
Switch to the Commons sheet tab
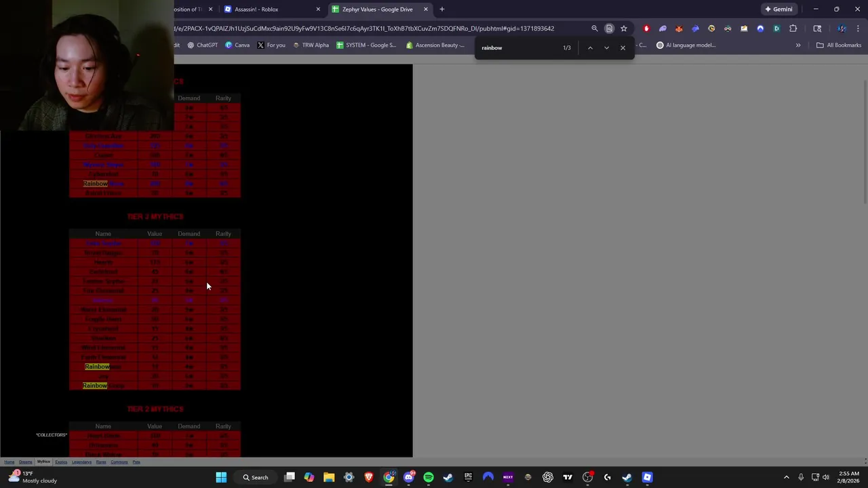click(x=119, y=462)
